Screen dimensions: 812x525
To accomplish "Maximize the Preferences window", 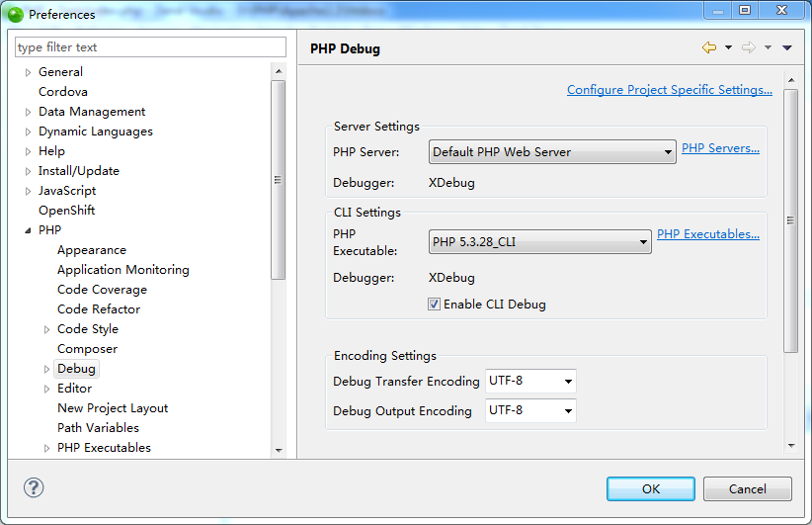I will pyautogui.click(x=745, y=10).
